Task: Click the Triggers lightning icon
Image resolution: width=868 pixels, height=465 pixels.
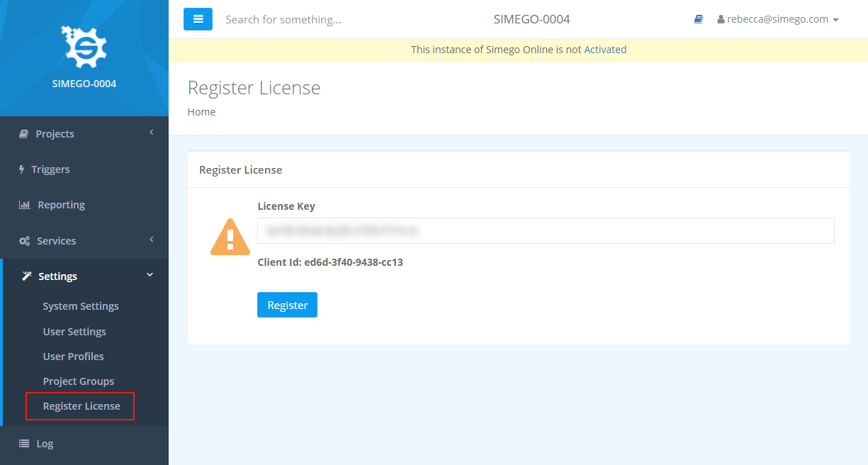Action: [x=21, y=169]
